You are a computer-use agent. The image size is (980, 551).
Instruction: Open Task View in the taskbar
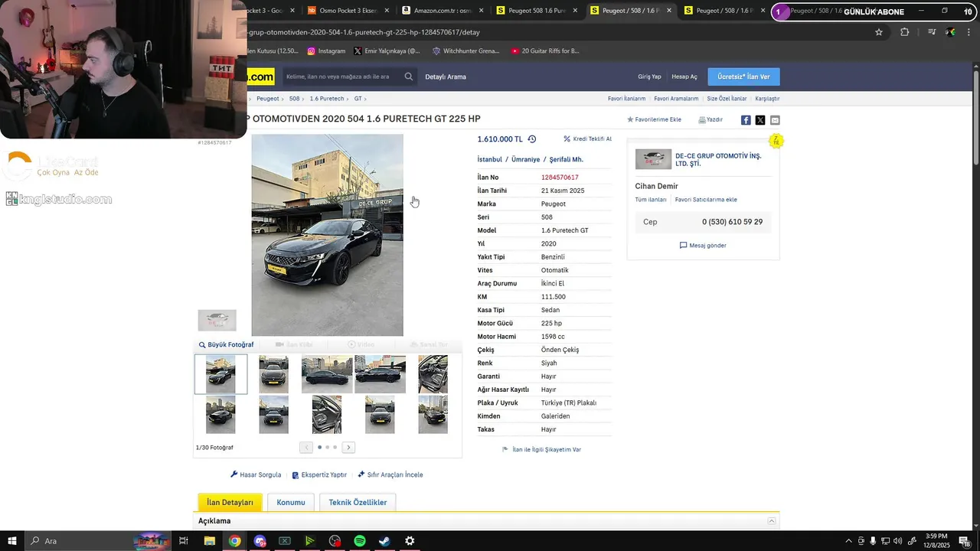click(x=184, y=541)
